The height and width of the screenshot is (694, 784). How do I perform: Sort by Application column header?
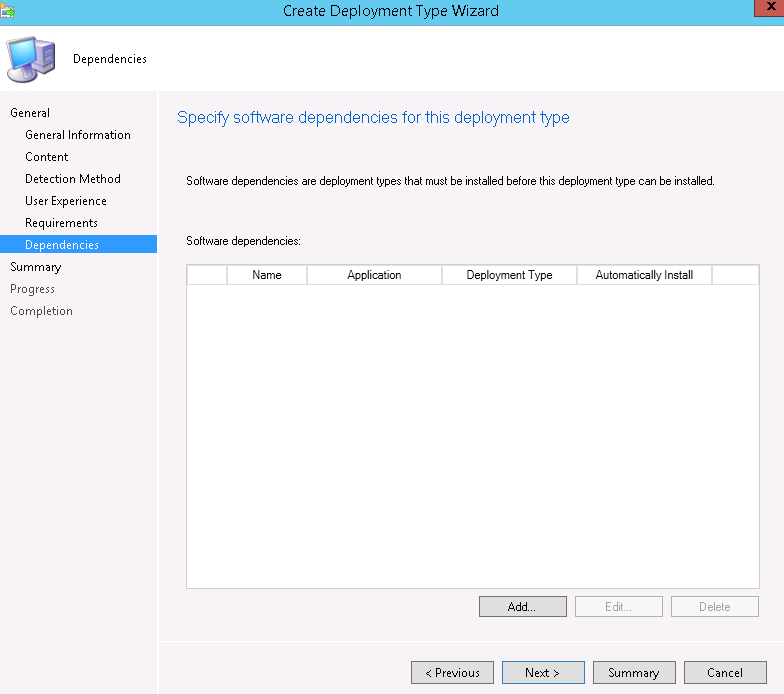tap(374, 275)
